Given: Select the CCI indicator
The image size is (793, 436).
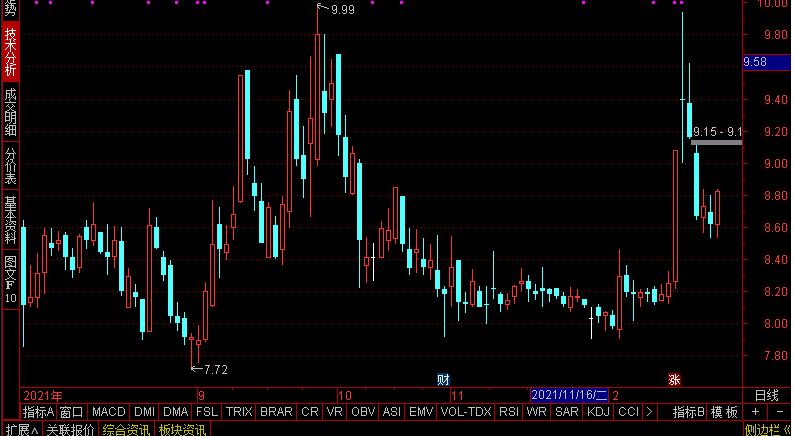Looking at the screenshot, I should point(628,412).
